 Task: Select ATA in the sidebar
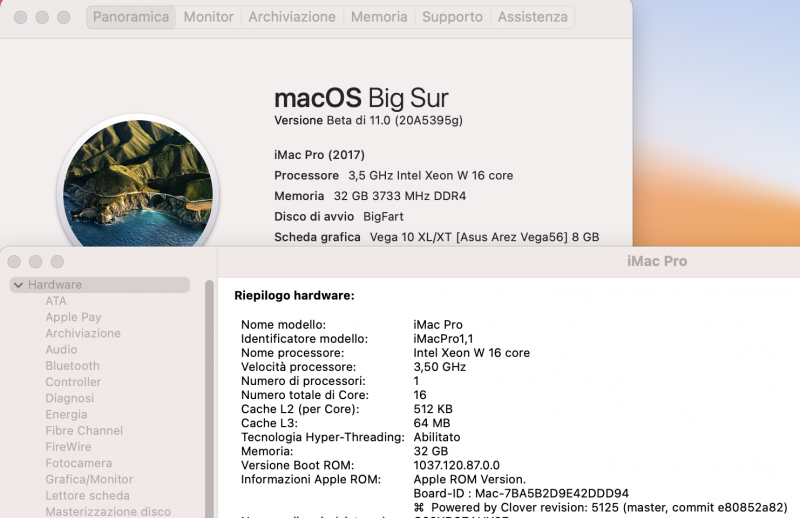coord(56,301)
